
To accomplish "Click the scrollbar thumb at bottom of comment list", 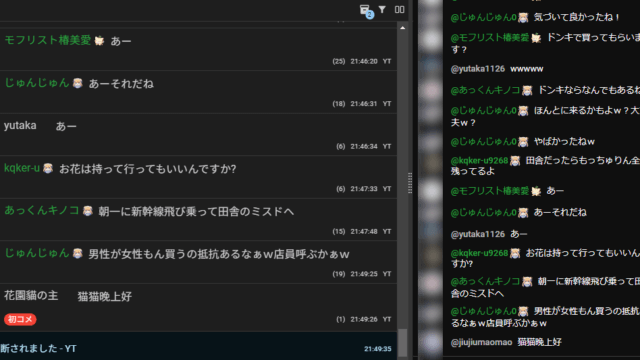I will coord(402,343).
